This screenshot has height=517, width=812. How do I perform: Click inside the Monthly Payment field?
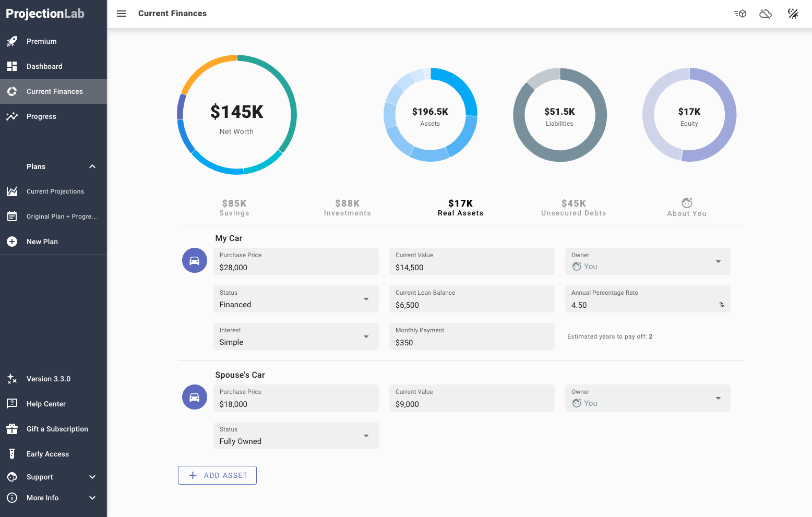click(x=471, y=342)
